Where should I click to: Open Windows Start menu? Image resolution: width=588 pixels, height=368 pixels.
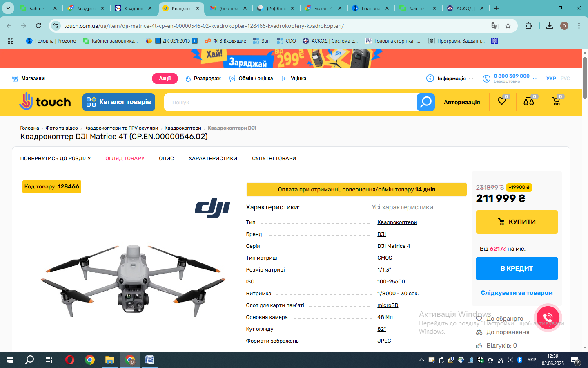tap(10, 360)
